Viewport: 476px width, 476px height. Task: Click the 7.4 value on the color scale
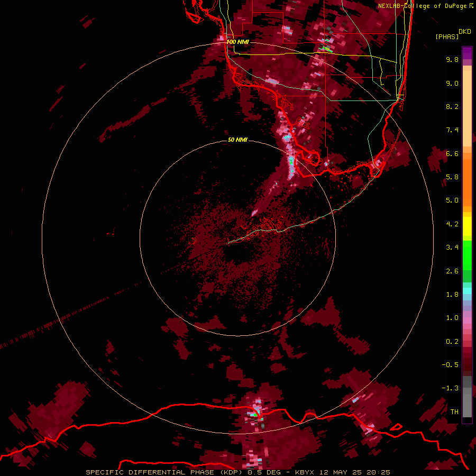pyautogui.click(x=452, y=130)
